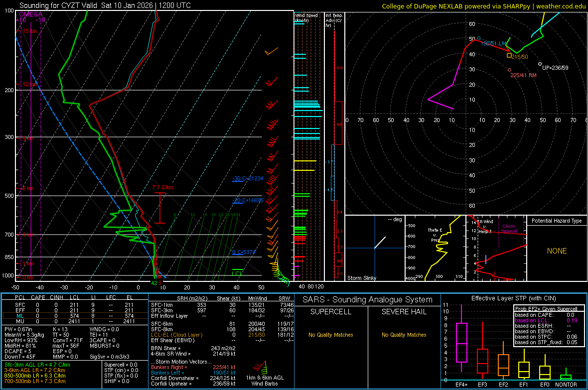Click the Bunkers Left = row
588x390 pixels.
[193, 373]
